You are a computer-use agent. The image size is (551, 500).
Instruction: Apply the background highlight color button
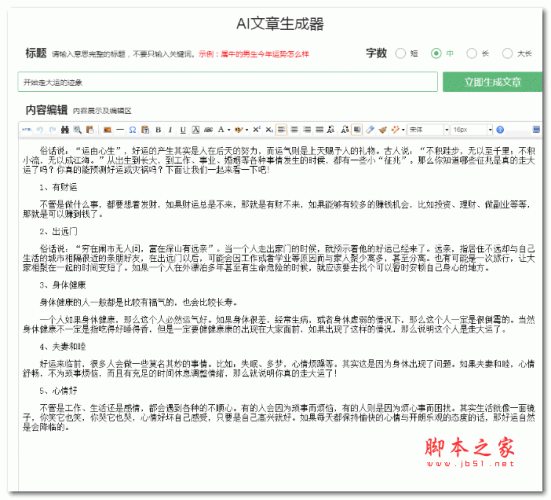click(x=239, y=130)
